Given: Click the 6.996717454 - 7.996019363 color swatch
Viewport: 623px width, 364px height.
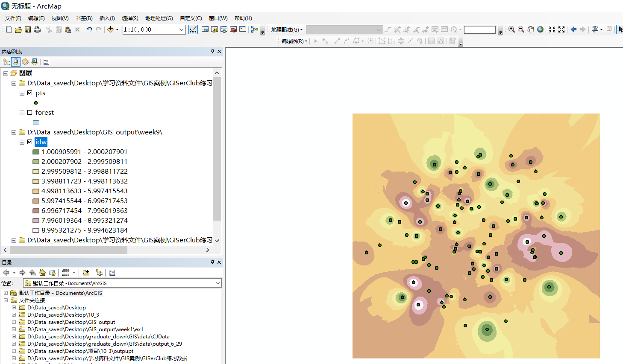Looking at the screenshot, I should [x=36, y=210].
